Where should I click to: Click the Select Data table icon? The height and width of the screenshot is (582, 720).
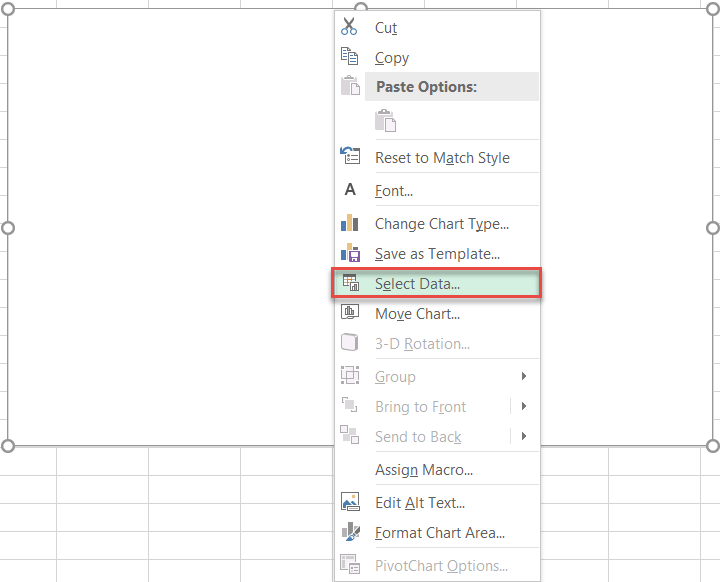click(351, 283)
